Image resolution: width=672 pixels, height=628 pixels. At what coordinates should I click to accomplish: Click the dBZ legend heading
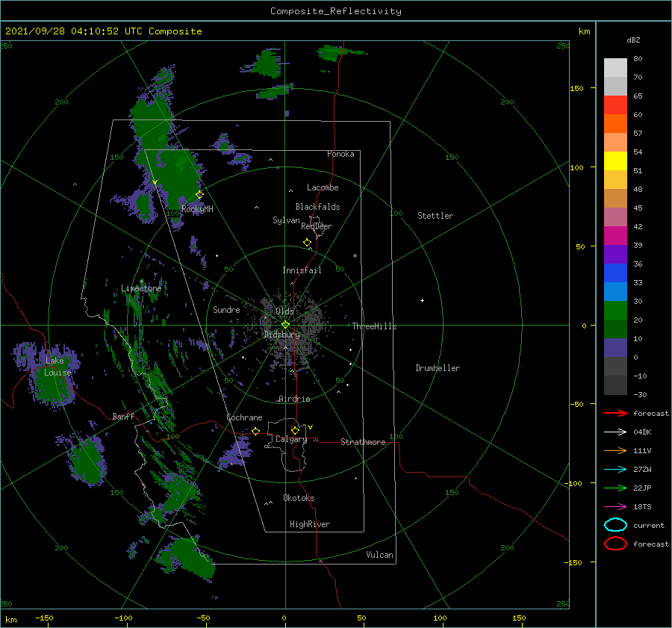[633, 40]
